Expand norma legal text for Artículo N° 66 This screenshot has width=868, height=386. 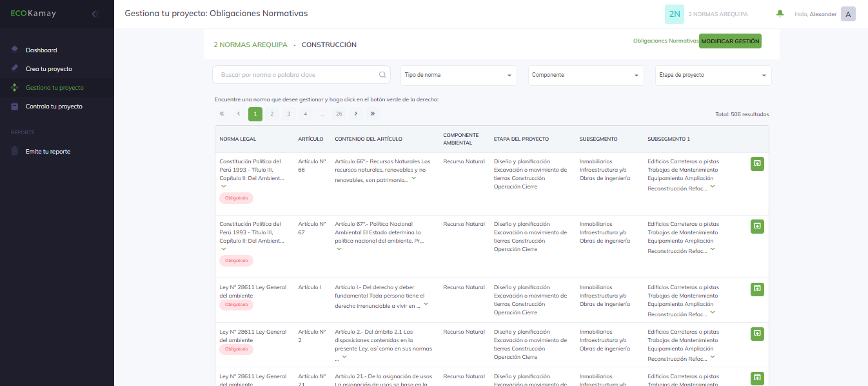[224, 187]
